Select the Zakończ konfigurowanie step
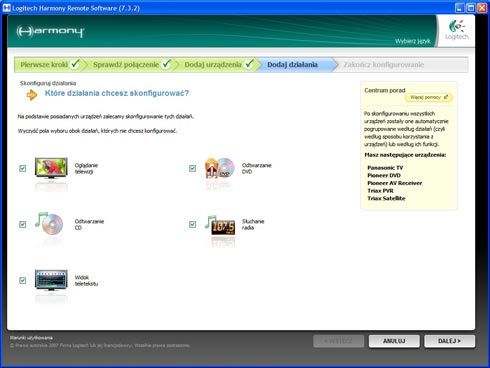This screenshot has height=368, width=490. [x=384, y=65]
